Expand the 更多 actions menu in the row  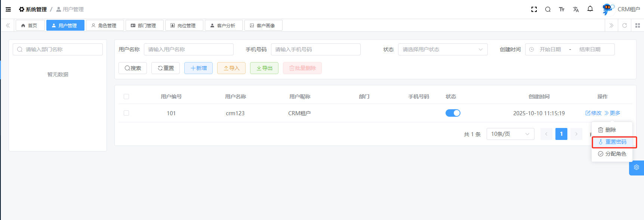click(x=612, y=113)
